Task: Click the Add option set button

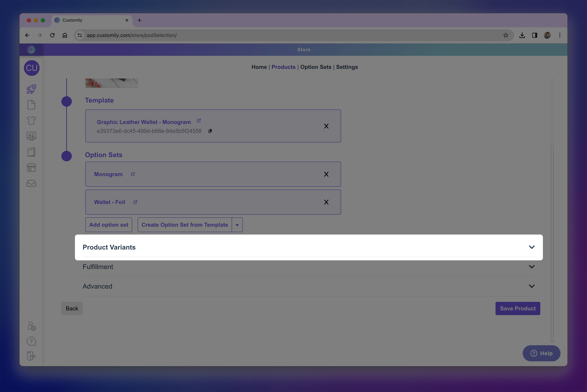Action: tap(109, 225)
